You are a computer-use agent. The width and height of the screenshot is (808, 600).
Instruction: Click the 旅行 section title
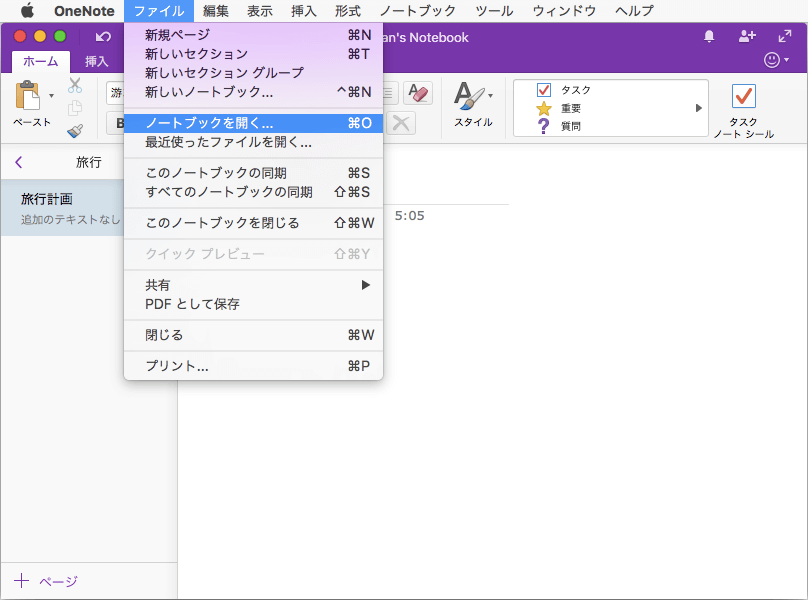coord(89,162)
